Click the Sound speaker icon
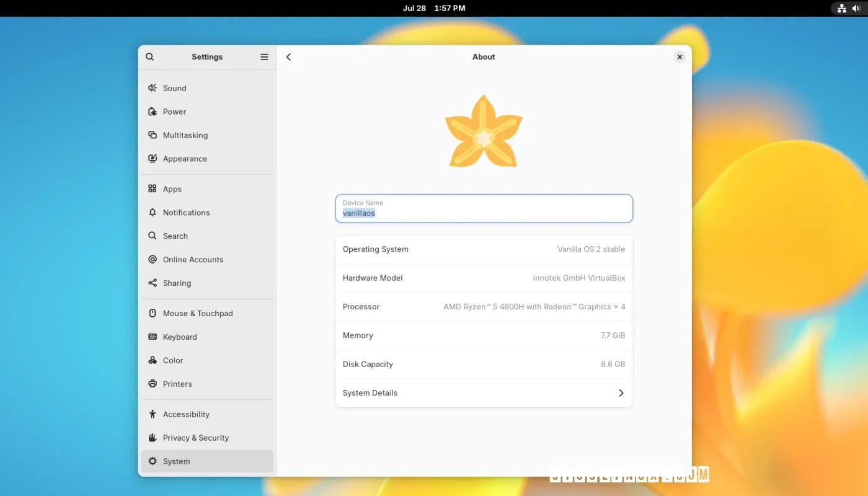Image resolution: width=868 pixels, height=496 pixels. point(153,88)
